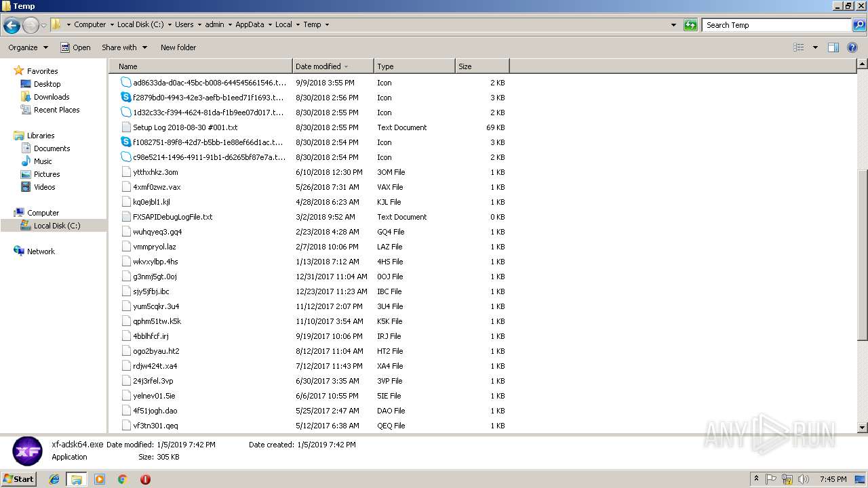Click the Network icon in sidebar
This screenshot has height=488, width=868.
click(x=19, y=251)
